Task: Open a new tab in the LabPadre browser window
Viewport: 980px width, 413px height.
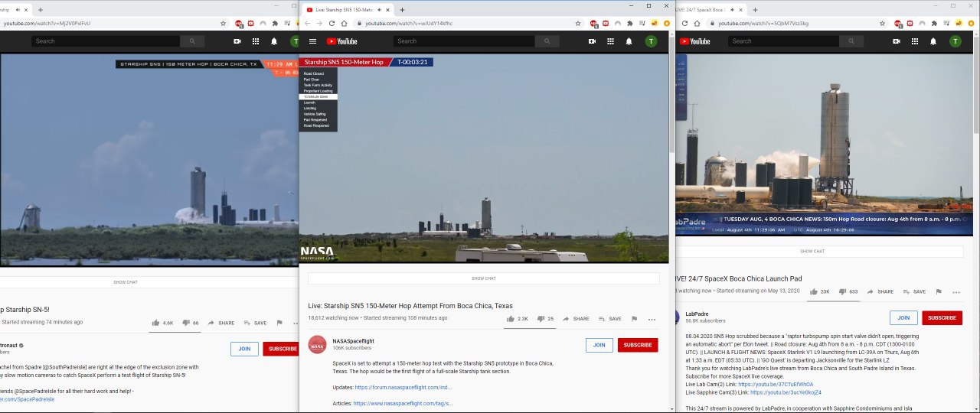Action: 755,10
